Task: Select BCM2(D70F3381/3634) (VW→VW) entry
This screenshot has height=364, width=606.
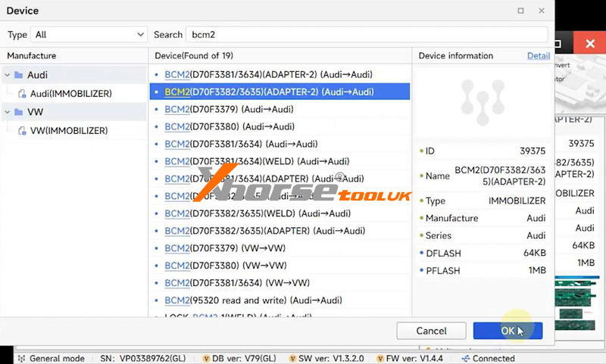Action: coord(280,283)
